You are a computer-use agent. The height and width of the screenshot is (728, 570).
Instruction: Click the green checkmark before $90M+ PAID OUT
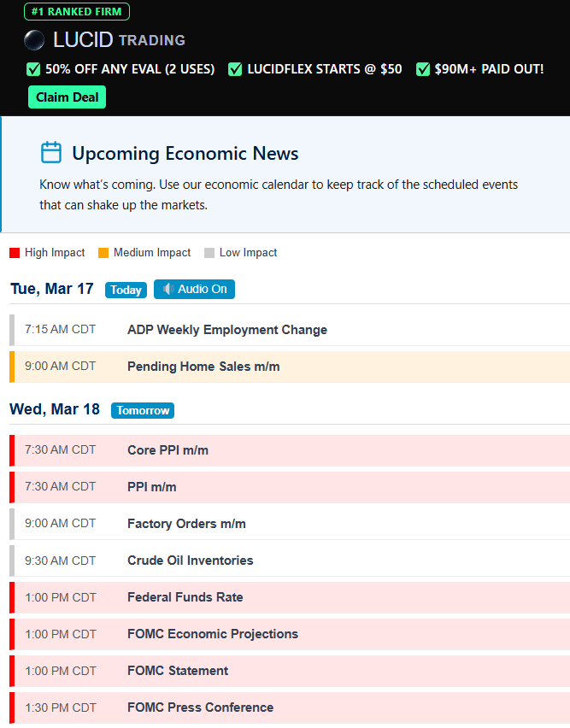[x=423, y=70]
